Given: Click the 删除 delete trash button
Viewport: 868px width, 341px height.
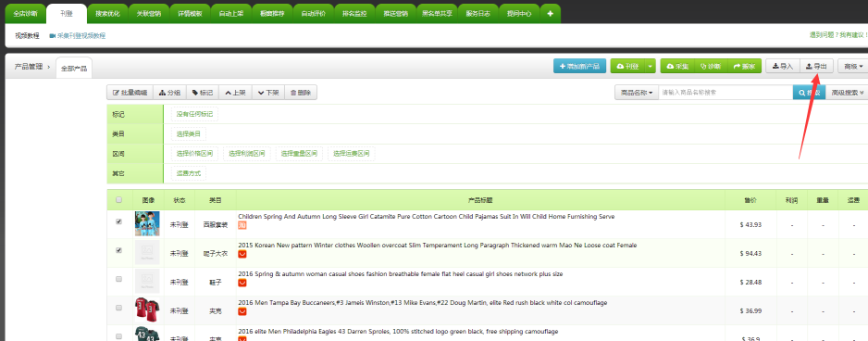Looking at the screenshot, I should (301, 93).
